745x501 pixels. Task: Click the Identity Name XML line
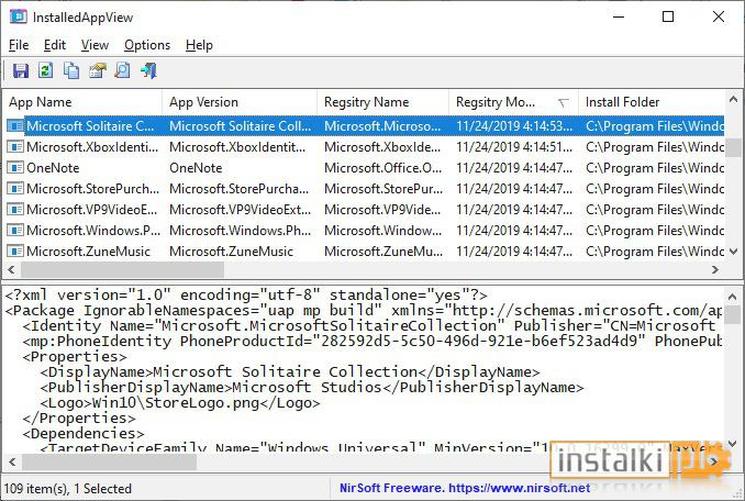(369, 326)
